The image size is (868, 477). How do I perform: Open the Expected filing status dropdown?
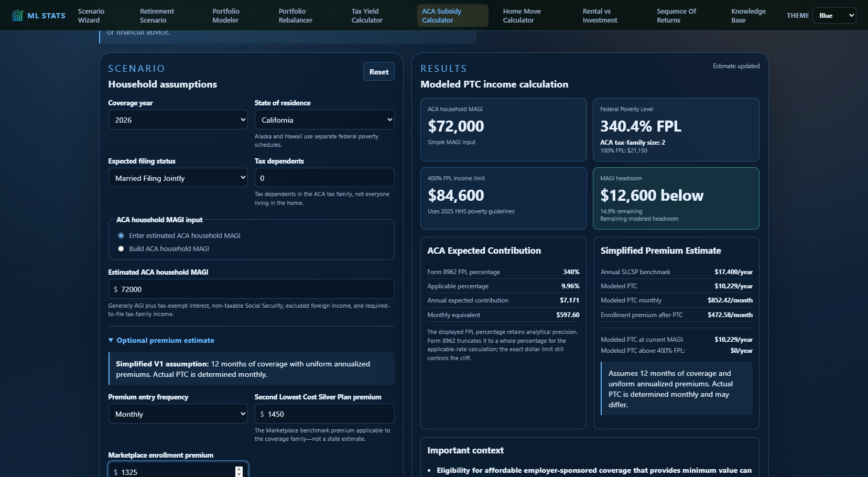[x=178, y=178]
